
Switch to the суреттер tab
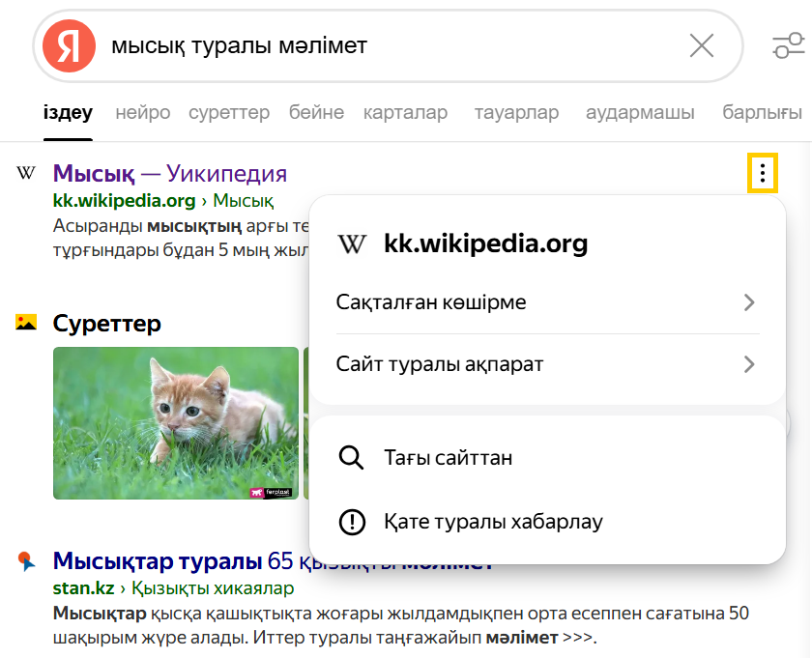pos(229,113)
